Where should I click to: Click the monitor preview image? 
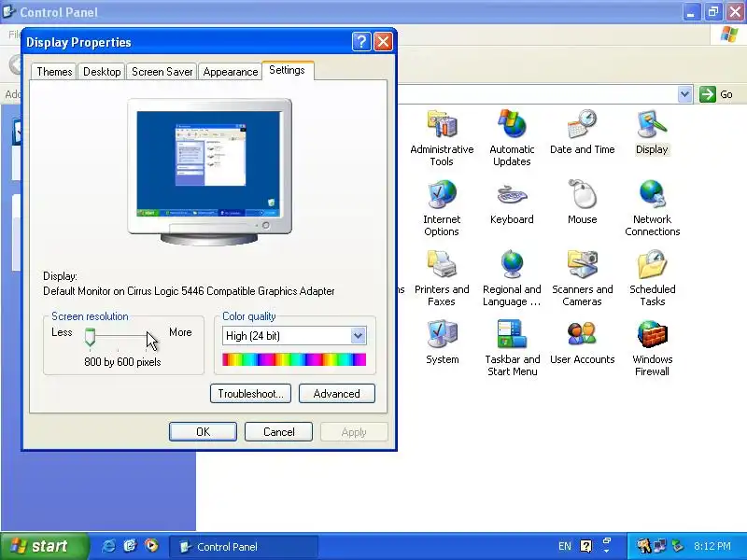[x=209, y=172]
